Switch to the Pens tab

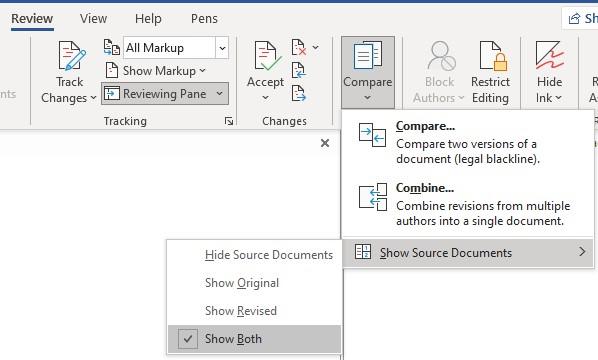[x=204, y=19]
